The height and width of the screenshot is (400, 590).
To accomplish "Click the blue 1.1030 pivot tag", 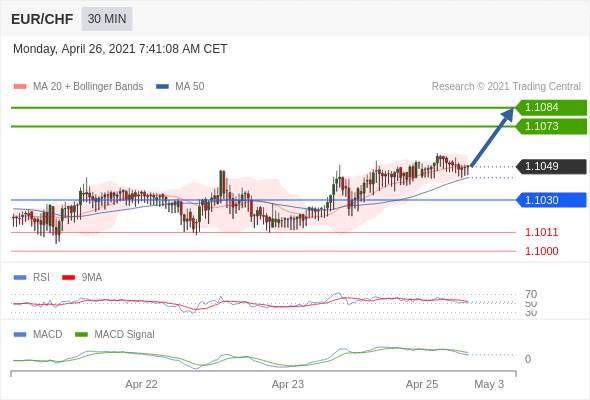I will (x=551, y=200).
